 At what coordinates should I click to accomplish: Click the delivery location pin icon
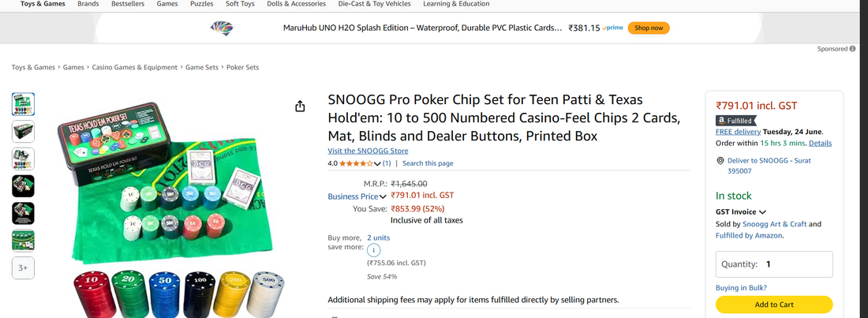720,161
